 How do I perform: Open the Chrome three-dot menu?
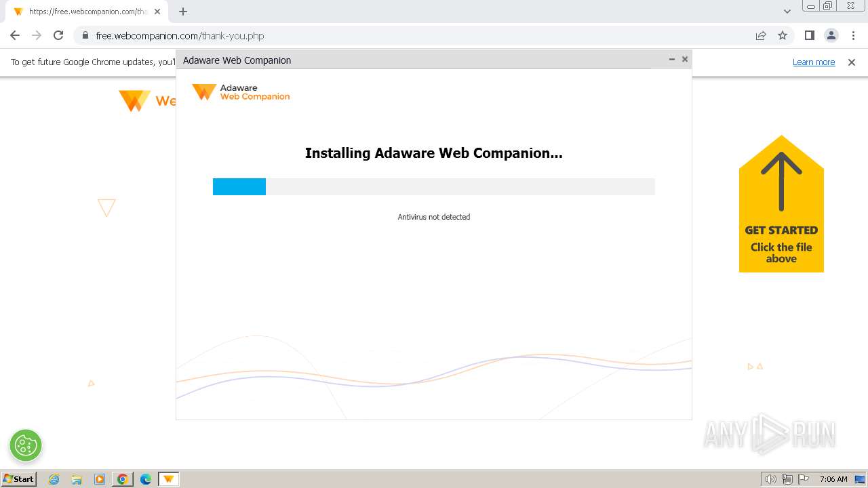tap(852, 35)
